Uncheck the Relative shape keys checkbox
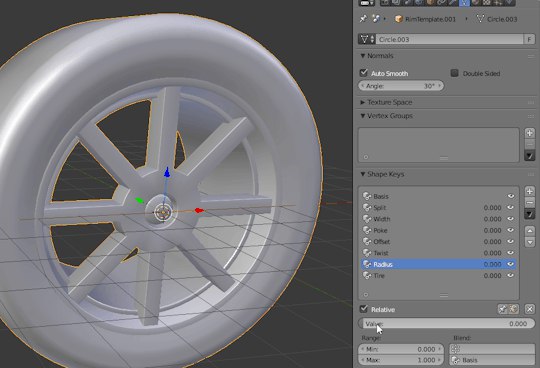Viewport: 540px width, 368px height. 364,309
